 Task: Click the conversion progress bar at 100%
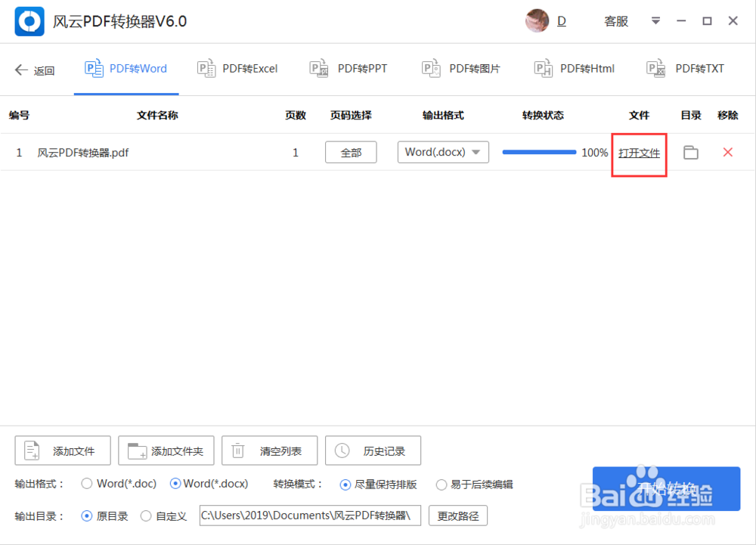click(539, 152)
